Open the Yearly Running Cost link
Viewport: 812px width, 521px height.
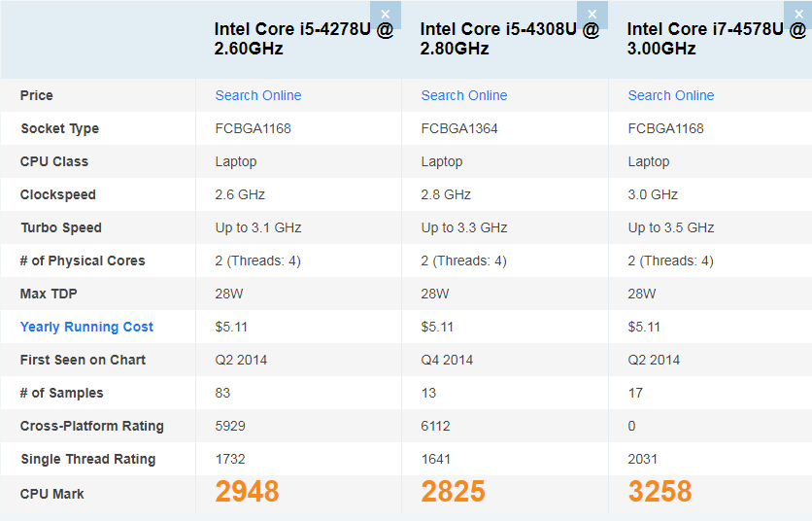tap(86, 327)
